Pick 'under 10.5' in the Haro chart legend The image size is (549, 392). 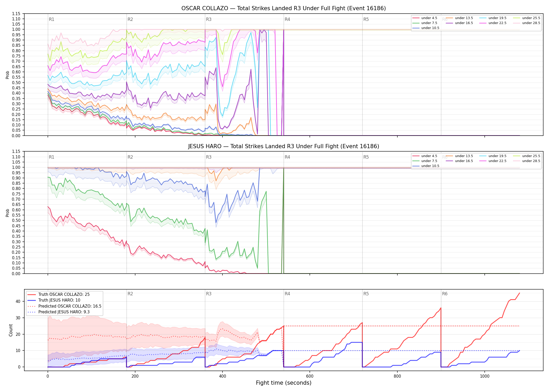[x=426, y=166]
